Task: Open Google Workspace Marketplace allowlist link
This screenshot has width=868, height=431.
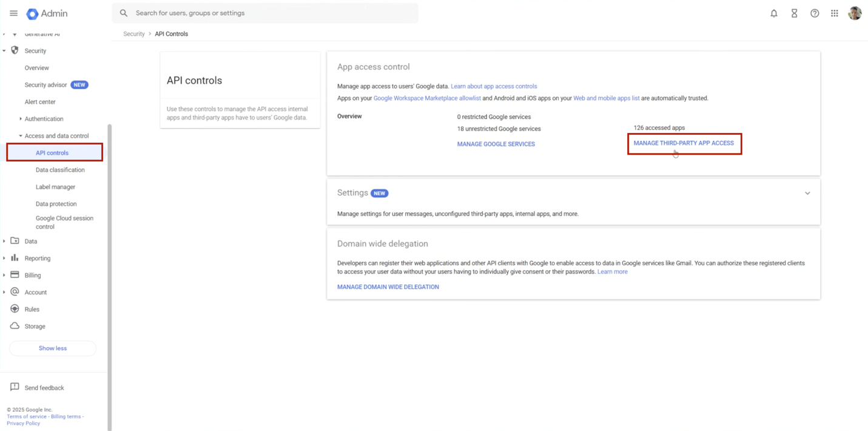Action: [x=427, y=98]
